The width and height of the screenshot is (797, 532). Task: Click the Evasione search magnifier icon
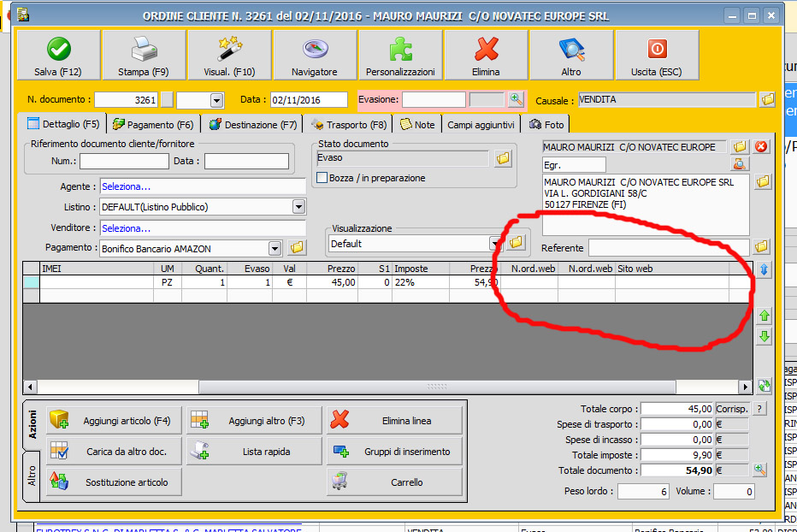pyautogui.click(x=516, y=99)
